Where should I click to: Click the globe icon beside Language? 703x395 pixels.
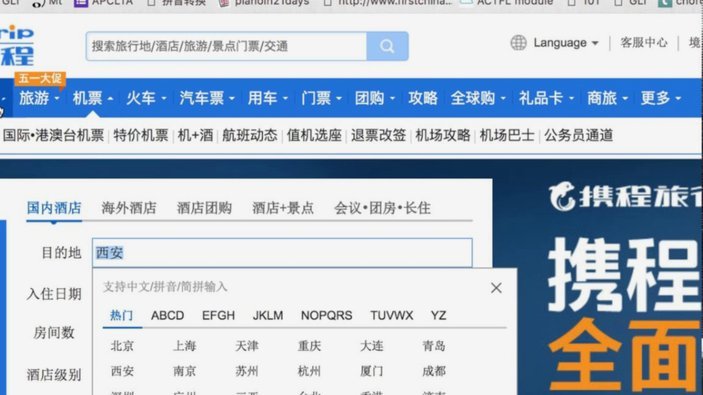[518, 43]
